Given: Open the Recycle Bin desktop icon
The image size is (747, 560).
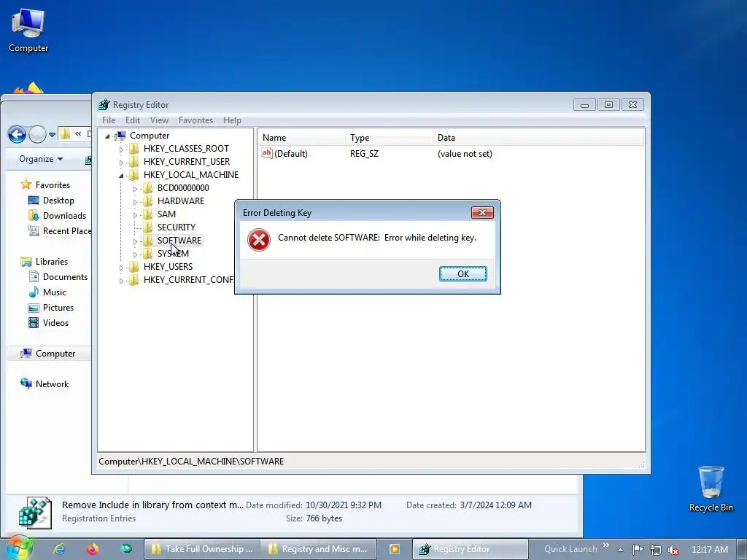Looking at the screenshot, I should (711, 488).
